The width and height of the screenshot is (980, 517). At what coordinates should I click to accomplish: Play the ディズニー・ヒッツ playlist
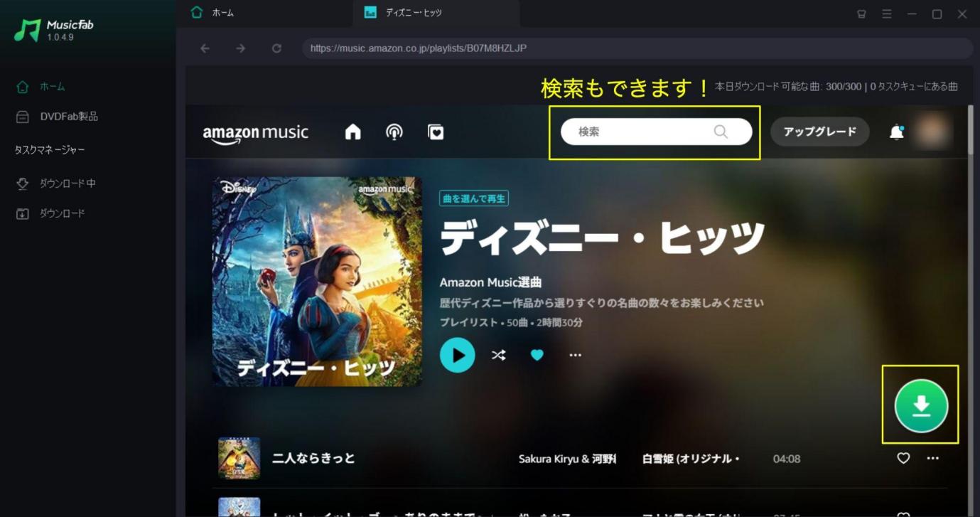457,355
